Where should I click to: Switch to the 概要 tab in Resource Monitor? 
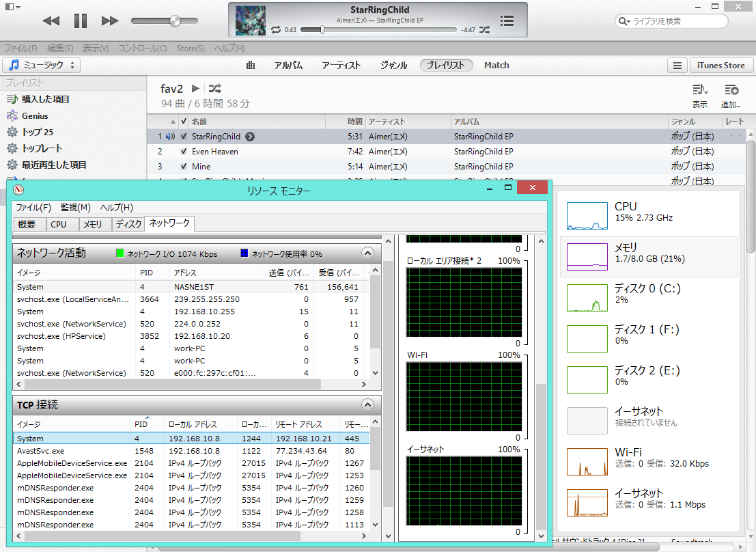29,224
